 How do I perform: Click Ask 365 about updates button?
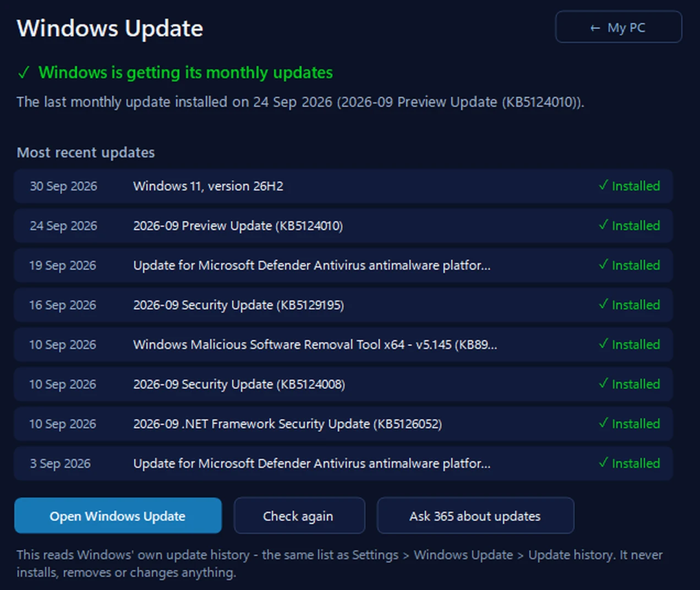click(475, 516)
